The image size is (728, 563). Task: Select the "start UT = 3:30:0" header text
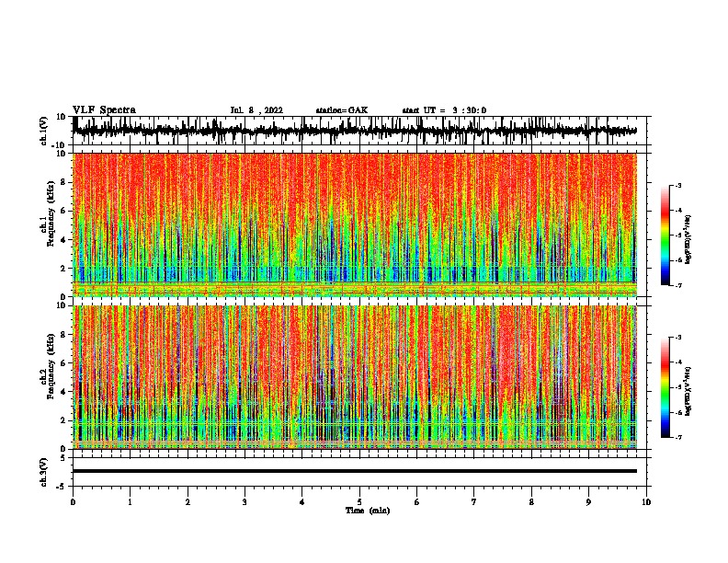[x=444, y=110]
